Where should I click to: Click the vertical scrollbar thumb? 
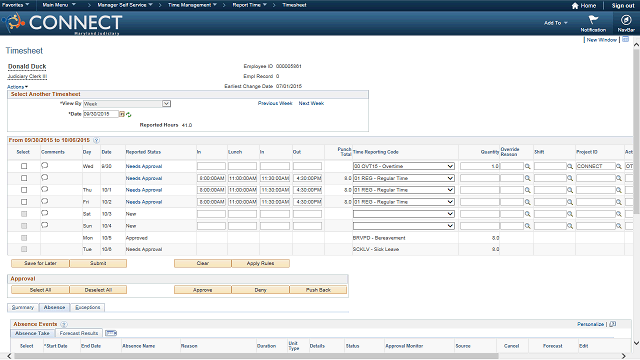pos(636,131)
